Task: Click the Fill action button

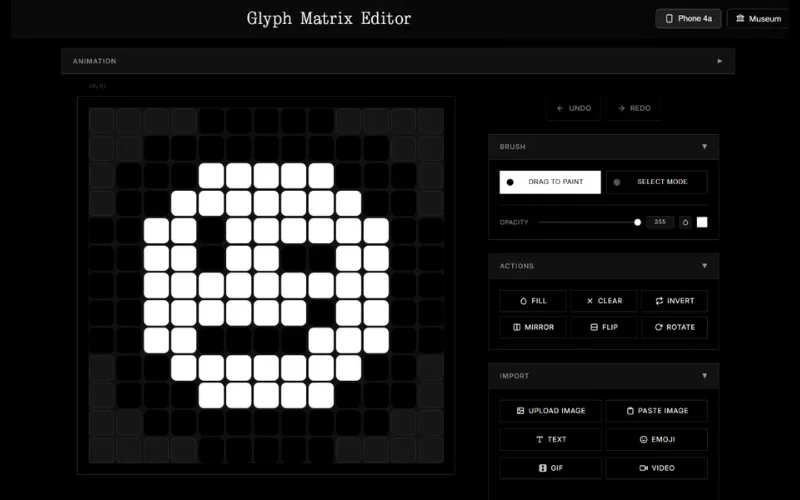Action: tap(532, 300)
